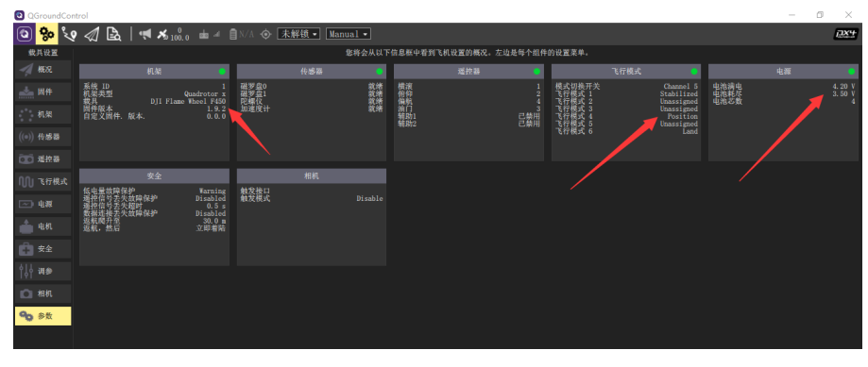Open the QGroundControl application settings icon
This screenshot has width=868, height=367.
pyautogui.click(x=24, y=34)
